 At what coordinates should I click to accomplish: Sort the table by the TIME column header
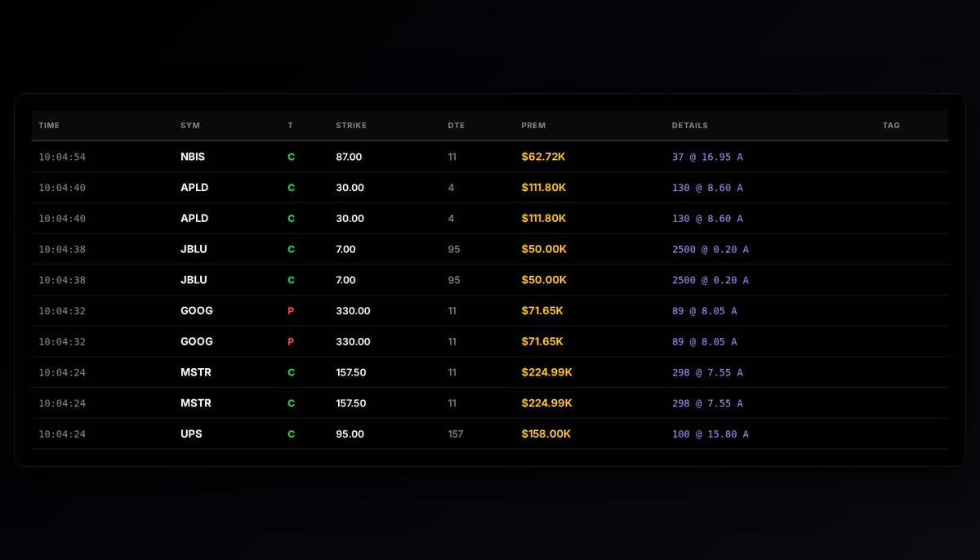click(x=49, y=126)
